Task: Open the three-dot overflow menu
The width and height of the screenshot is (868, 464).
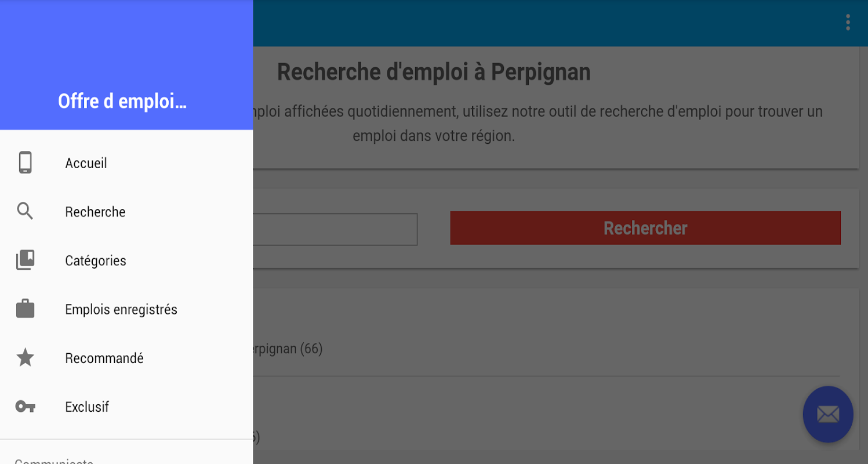Action: click(848, 23)
